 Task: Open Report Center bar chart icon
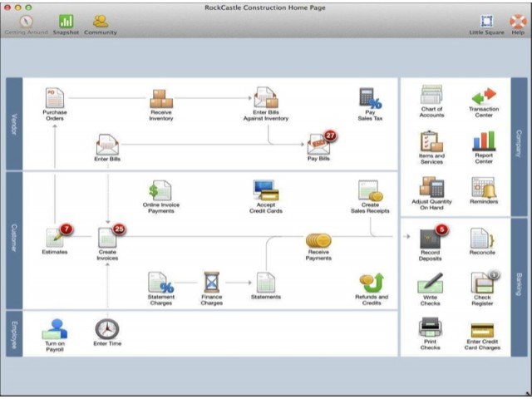click(x=484, y=141)
